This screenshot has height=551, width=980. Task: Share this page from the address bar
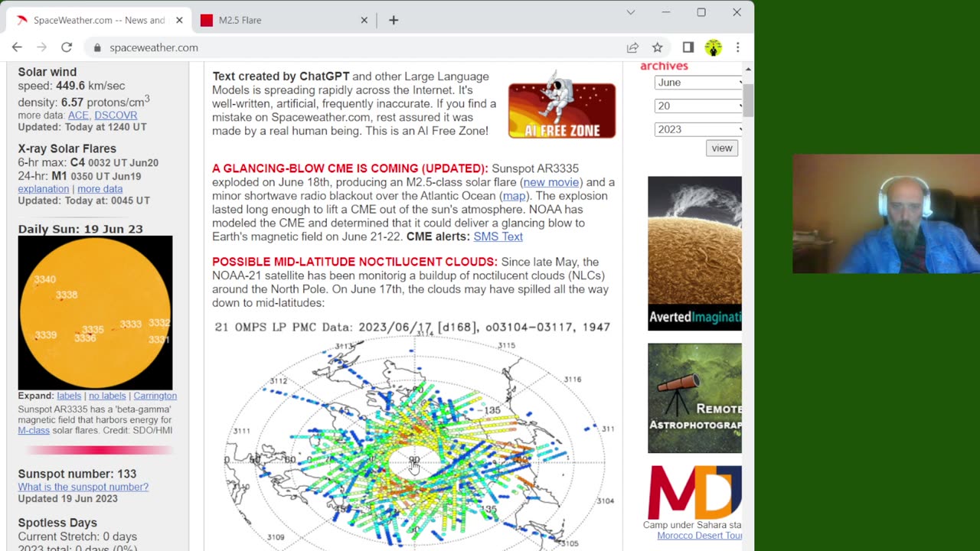[x=632, y=47]
